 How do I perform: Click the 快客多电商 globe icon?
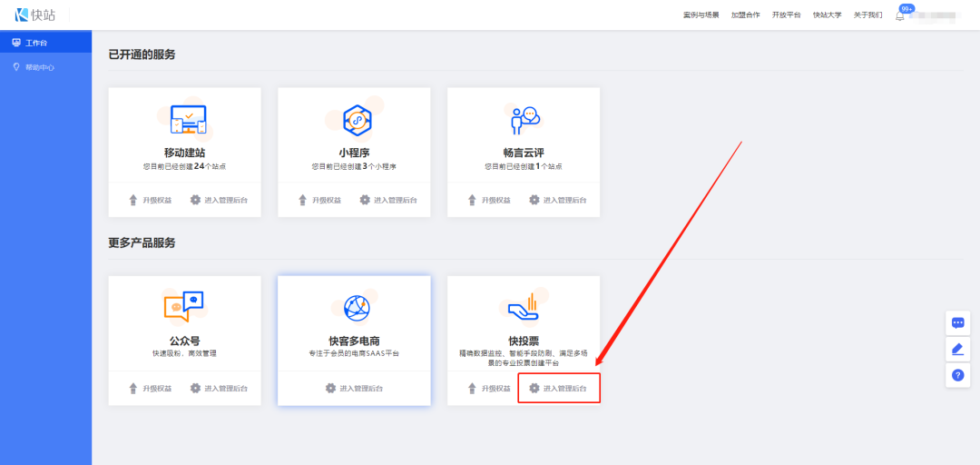pos(353,309)
